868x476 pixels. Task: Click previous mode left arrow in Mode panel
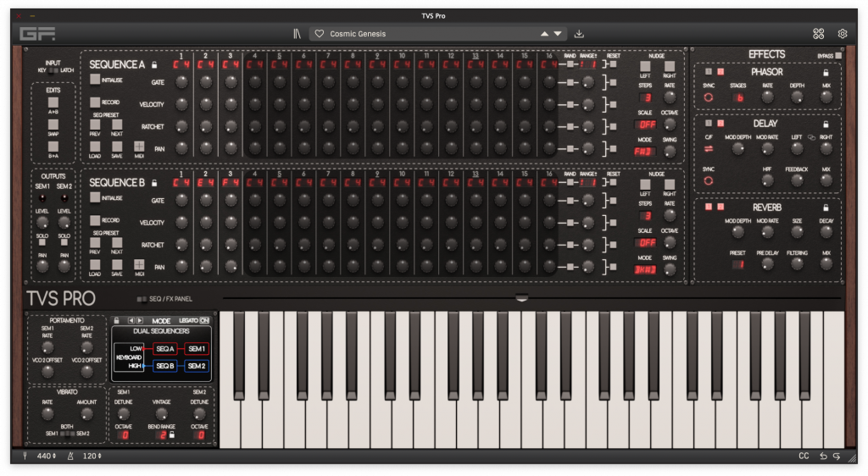(x=131, y=321)
